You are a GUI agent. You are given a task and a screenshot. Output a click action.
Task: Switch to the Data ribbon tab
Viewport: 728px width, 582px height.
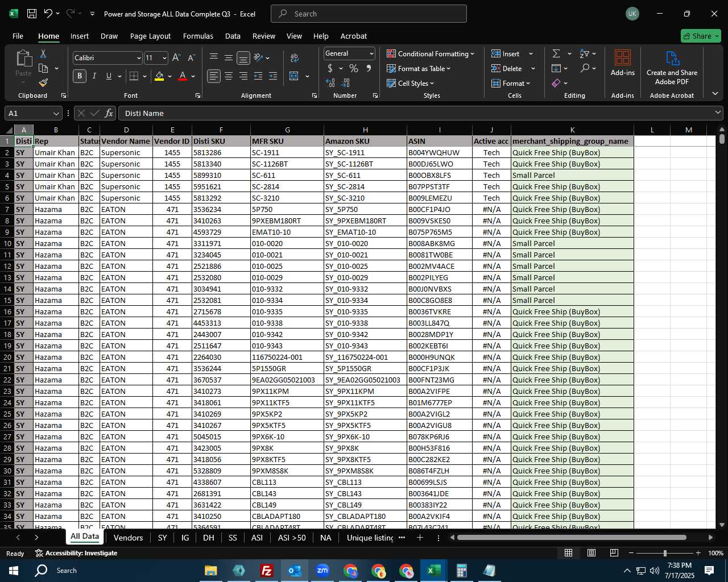pos(233,36)
